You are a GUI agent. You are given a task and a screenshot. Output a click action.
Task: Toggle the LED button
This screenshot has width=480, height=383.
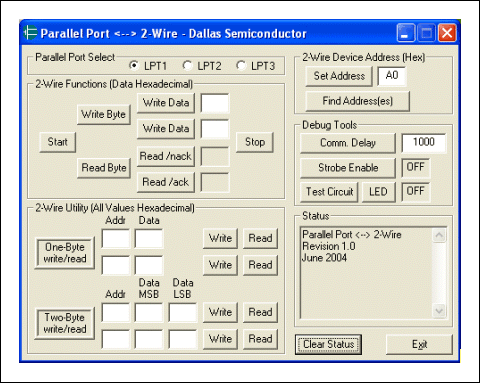(x=378, y=192)
